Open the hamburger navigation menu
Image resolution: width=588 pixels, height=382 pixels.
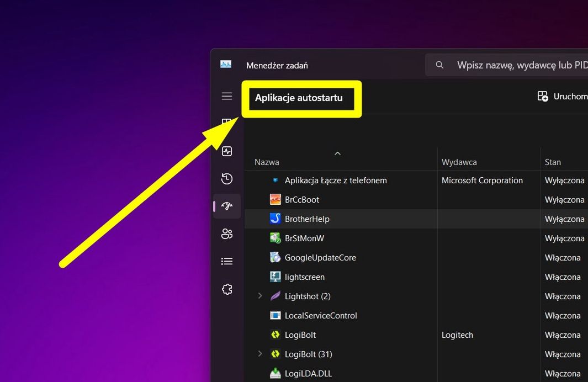click(227, 97)
